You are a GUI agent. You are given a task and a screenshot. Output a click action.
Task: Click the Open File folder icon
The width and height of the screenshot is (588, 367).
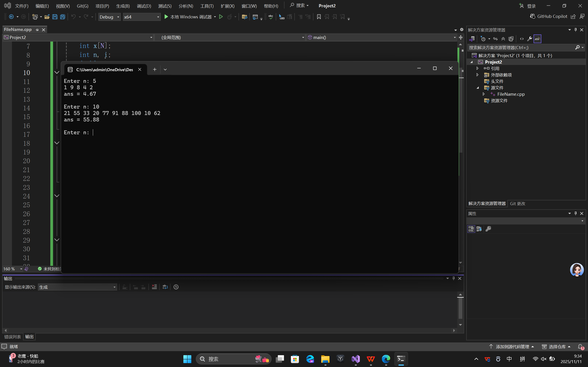47,17
